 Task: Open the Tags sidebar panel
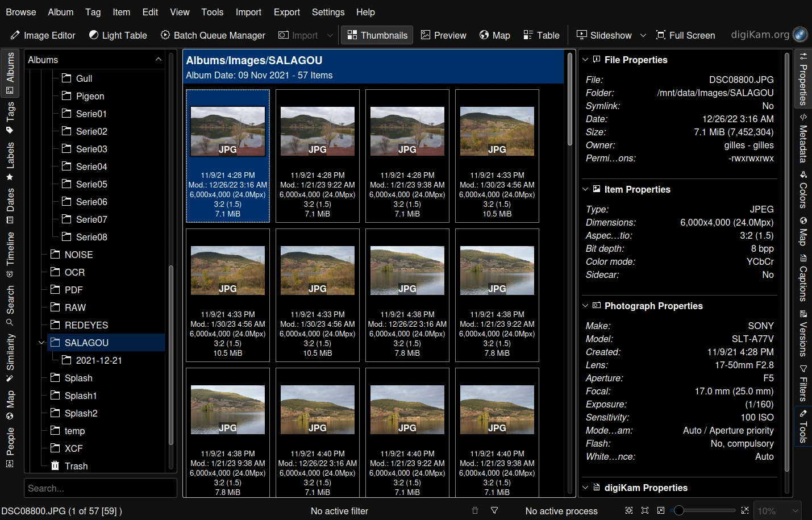10,118
